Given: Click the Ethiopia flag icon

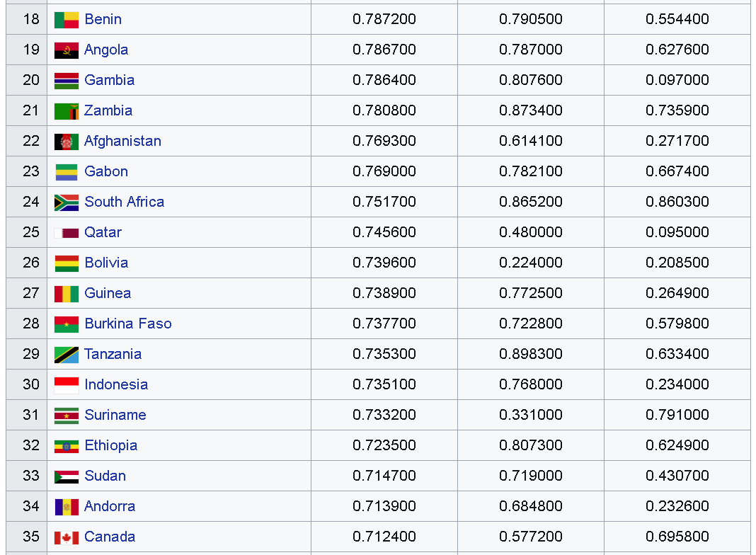Looking at the screenshot, I should (x=67, y=446).
